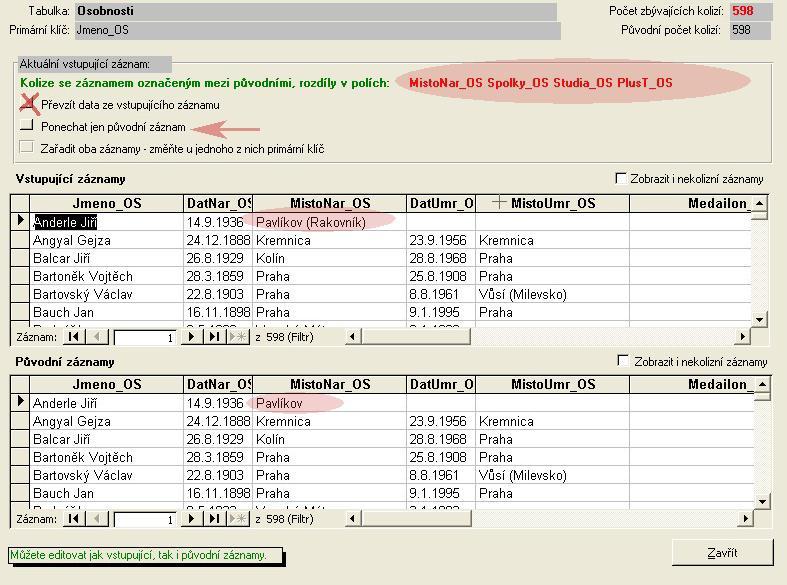Select Anderle Jiří row selector in Původní záznamy
Viewport: 787px width, 585px height.
[x=20, y=402]
